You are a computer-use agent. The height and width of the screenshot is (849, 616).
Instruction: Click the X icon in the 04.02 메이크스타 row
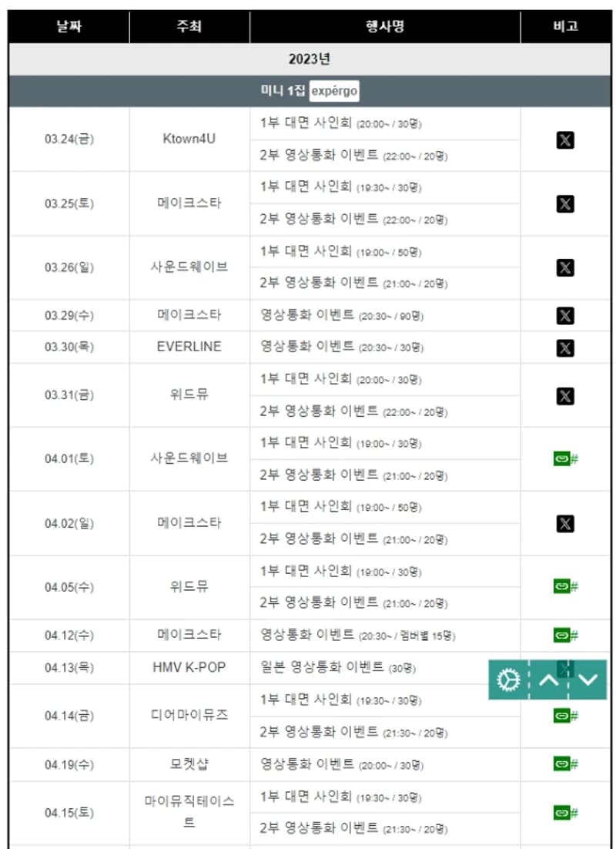(x=565, y=524)
